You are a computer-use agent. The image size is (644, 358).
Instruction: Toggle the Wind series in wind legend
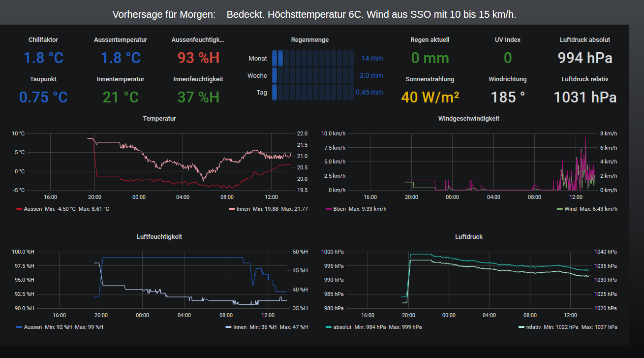[x=570, y=209]
